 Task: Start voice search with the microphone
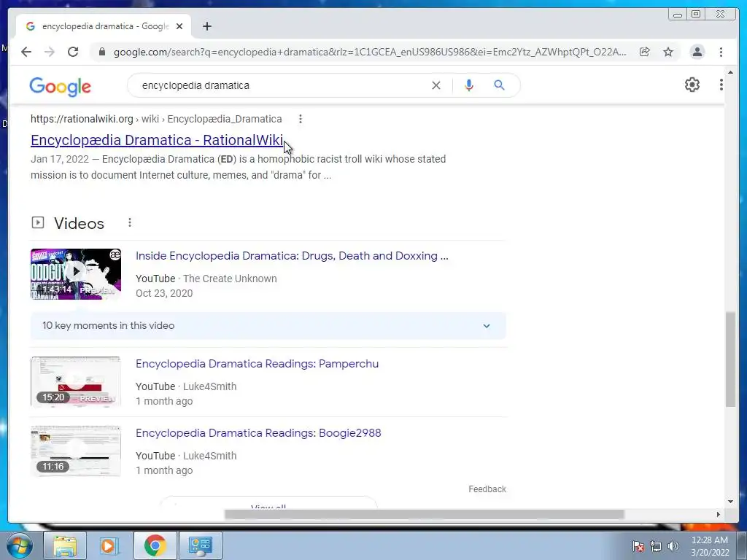469,85
